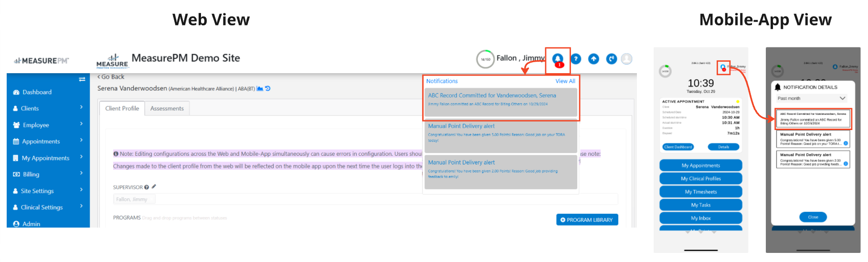This screenshot has width=868, height=262.
Task: Open ABC Record Committed notification in web view
Action: coord(501,102)
